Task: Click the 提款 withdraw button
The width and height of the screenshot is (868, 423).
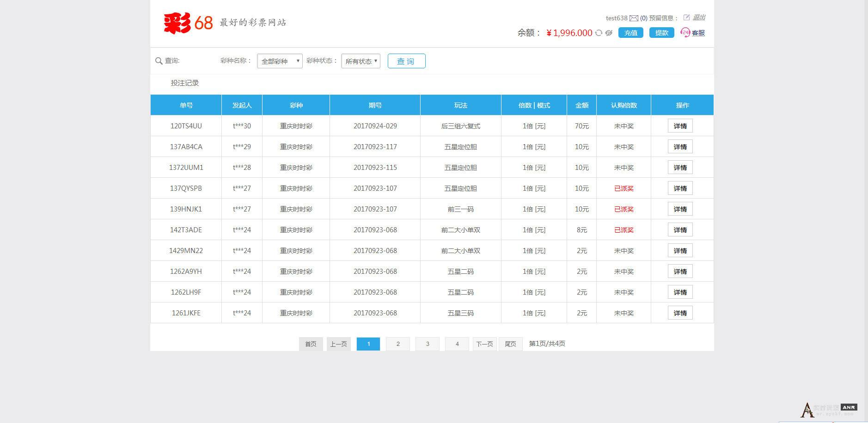Action: 661,33
